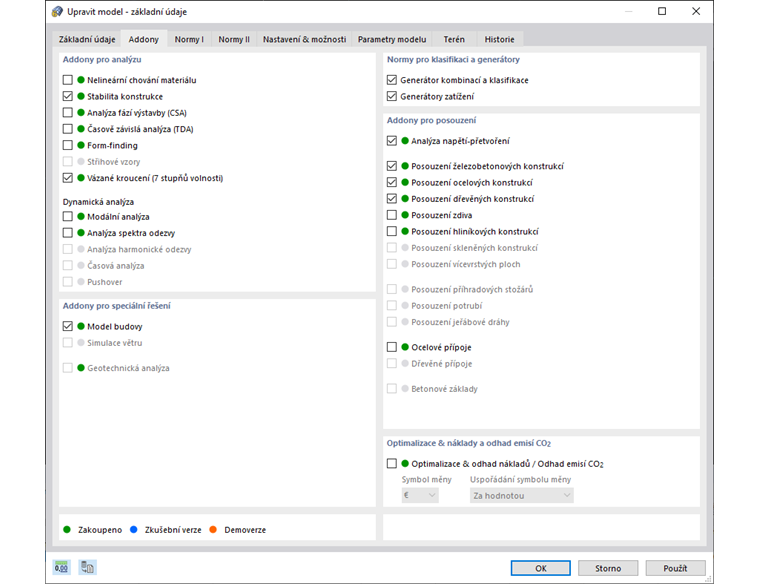Enable Modální analýza checkbox
This screenshot has width=760, height=584.
(68, 217)
